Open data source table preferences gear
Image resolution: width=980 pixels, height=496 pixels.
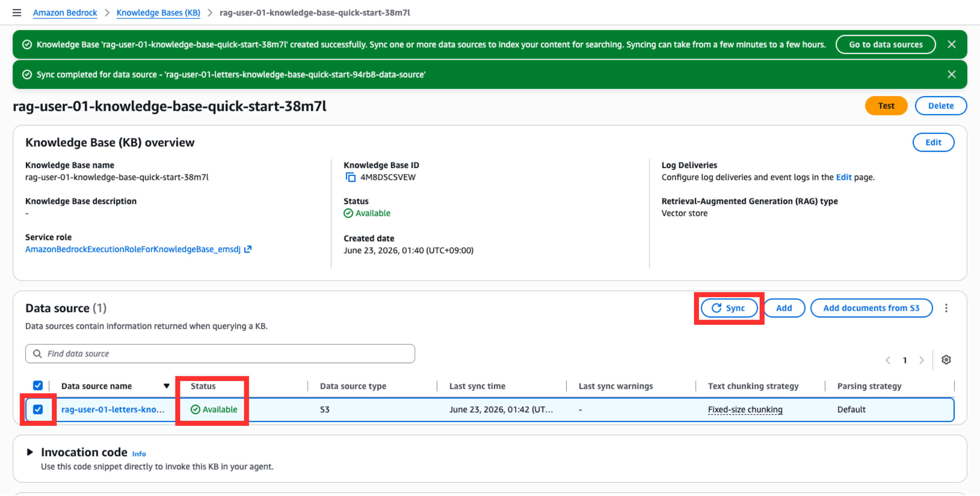coord(946,360)
